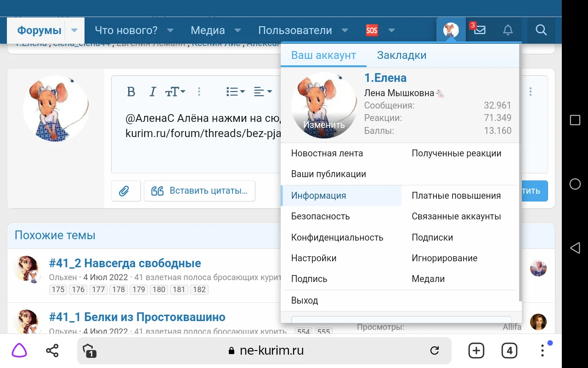
Task: Open the share icon in the browser toolbar
Action: coord(52,351)
